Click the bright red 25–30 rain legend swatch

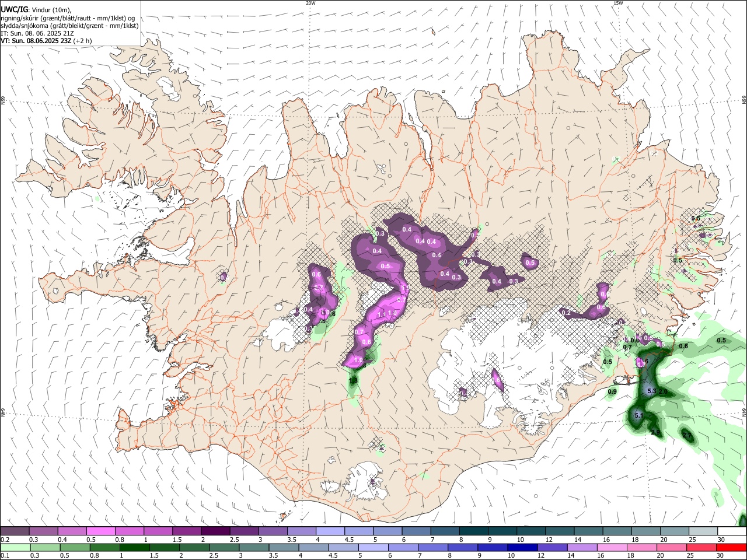[731, 547]
